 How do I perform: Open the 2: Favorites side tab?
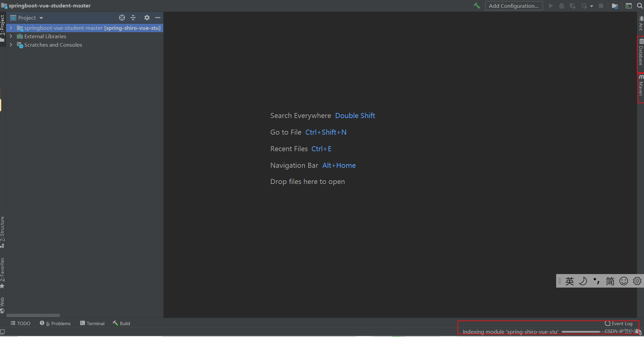[2, 273]
